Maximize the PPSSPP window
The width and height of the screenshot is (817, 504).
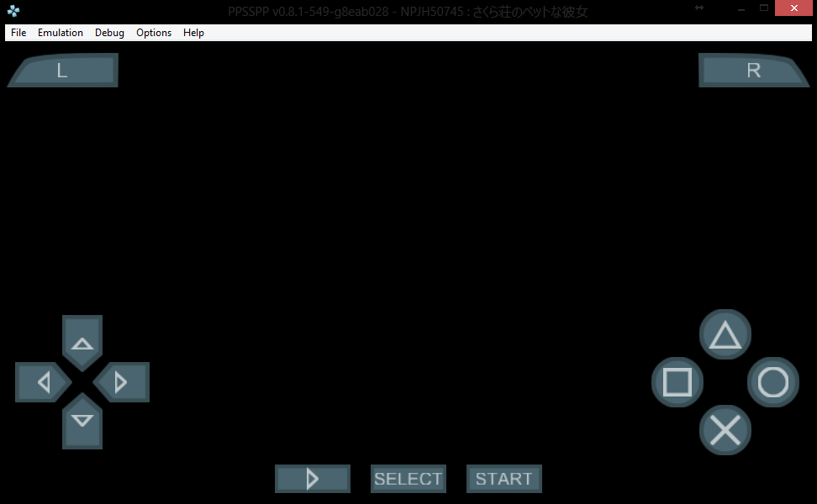coord(764,8)
